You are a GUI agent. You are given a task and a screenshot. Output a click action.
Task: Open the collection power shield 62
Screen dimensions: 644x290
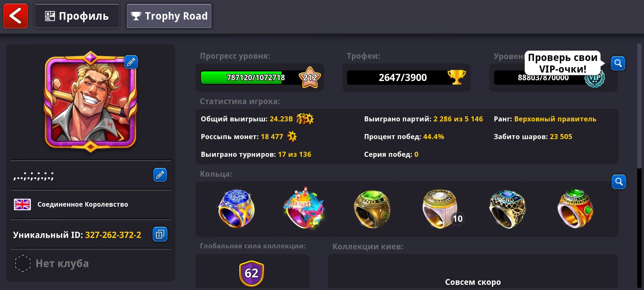pyautogui.click(x=252, y=273)
